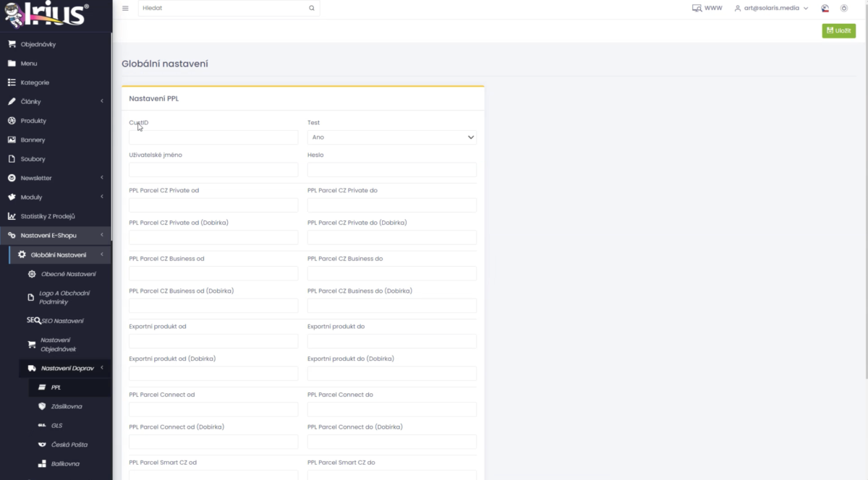
Task: Open the Test dropdown showing Ano
Action: pyautogui.click(x=392, y=137)
